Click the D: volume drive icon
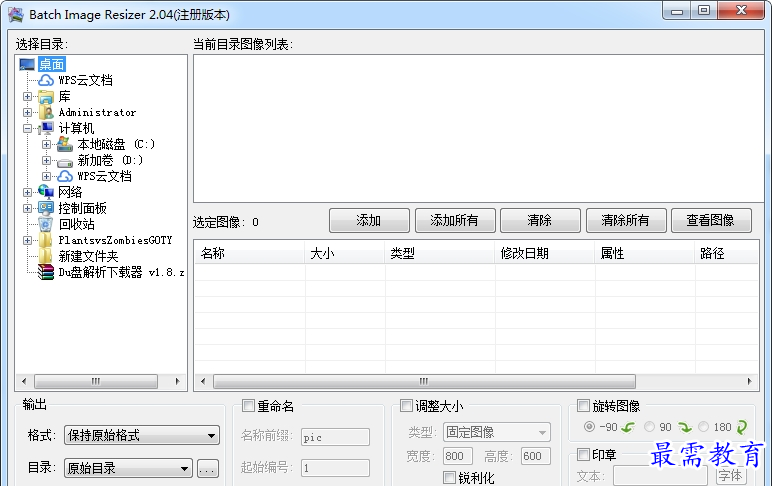772x486 pixels. (x=64, y=162)
